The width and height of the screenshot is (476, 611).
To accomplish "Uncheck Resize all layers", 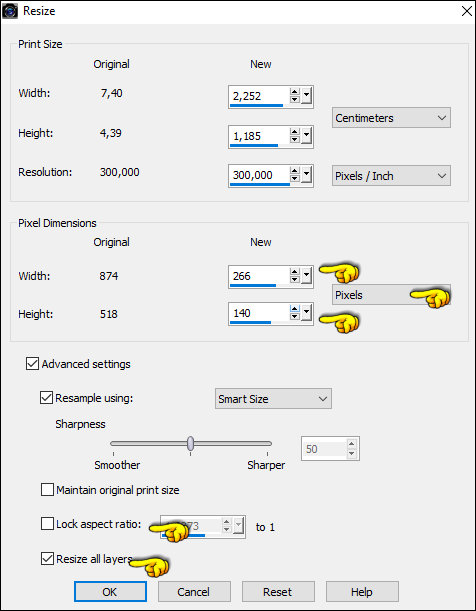I will click(48, 559).
